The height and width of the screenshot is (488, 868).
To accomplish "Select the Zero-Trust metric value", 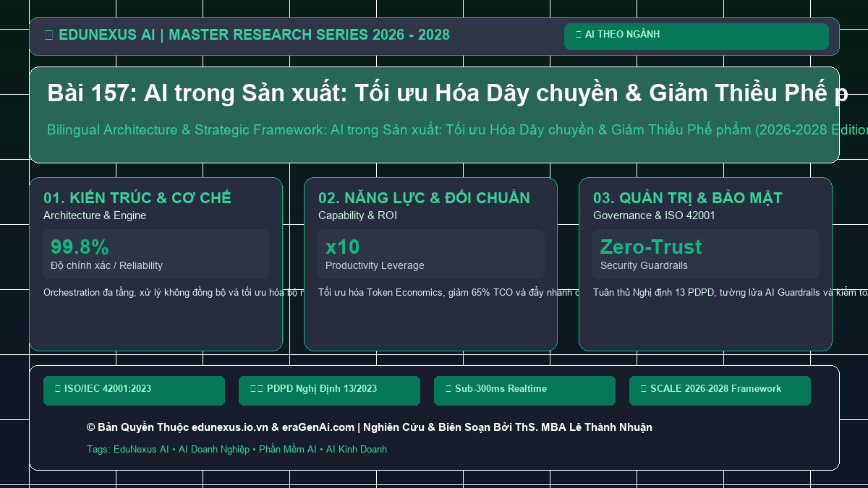I will tap(651, 247).
